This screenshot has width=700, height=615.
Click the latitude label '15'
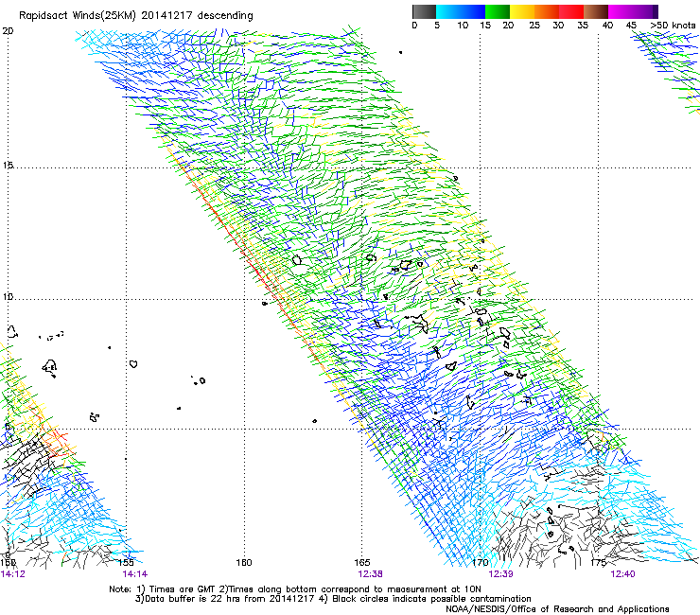click(x=8, y=166)
